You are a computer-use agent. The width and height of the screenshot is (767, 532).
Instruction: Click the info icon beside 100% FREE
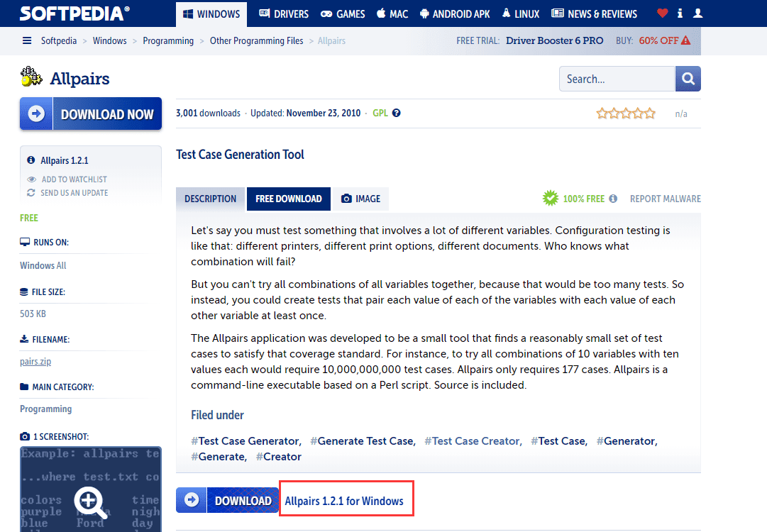coord(613,199)
